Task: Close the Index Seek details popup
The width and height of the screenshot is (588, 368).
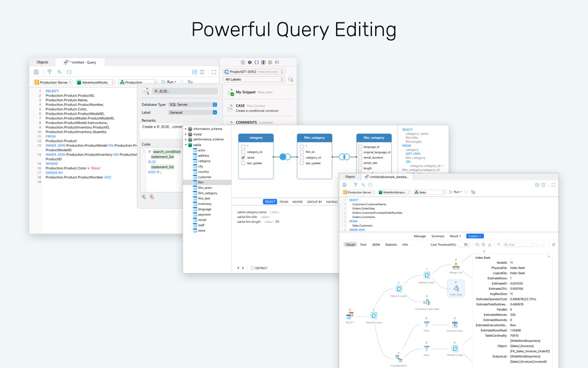Action: click(549, 256)
